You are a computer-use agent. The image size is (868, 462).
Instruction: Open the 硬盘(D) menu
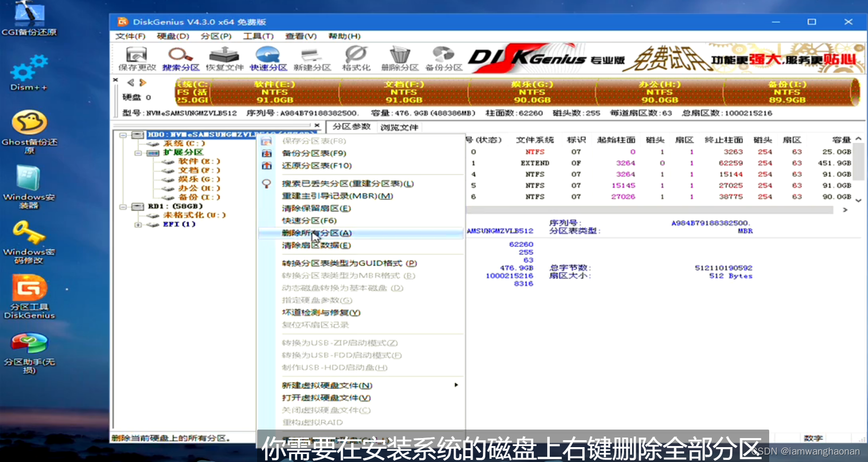[x=173, y=36]
